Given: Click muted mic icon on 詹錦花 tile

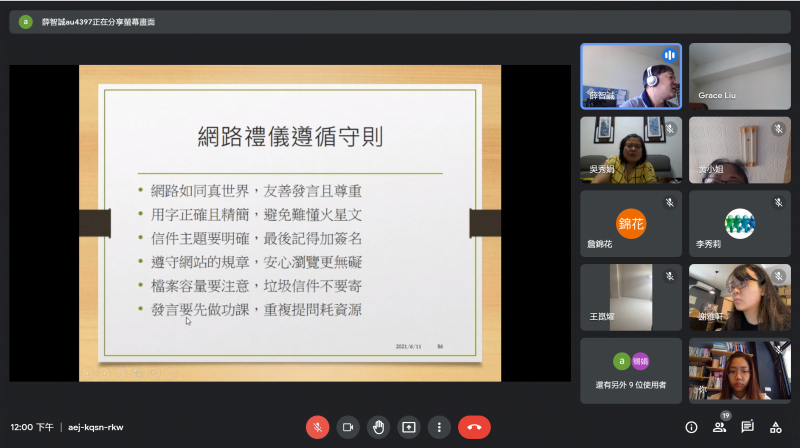Looking at the screenshot, I should pyautogui.click(x=669, y=203).
